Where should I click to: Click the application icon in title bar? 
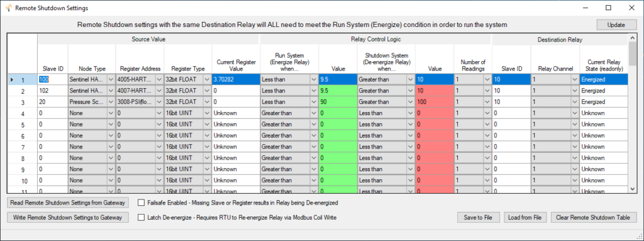(8, 8)
